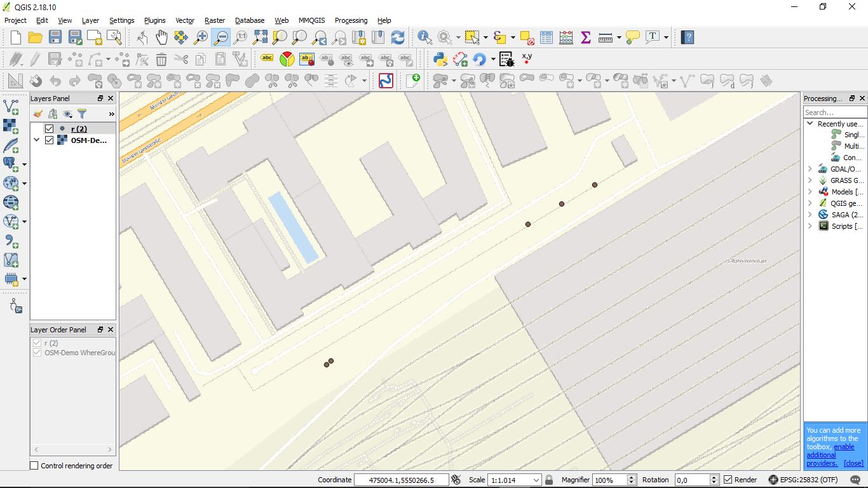The width and height of the screenshot is (868, 488).
Task: Close the Processing toolbox panel
Action: click(x=862, y=98)
